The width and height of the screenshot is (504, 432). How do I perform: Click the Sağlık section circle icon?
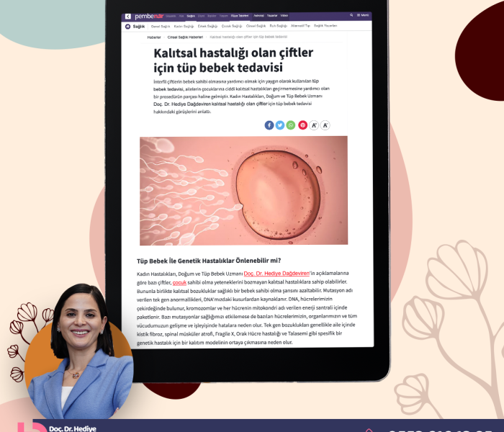click(x=127, y=26)
